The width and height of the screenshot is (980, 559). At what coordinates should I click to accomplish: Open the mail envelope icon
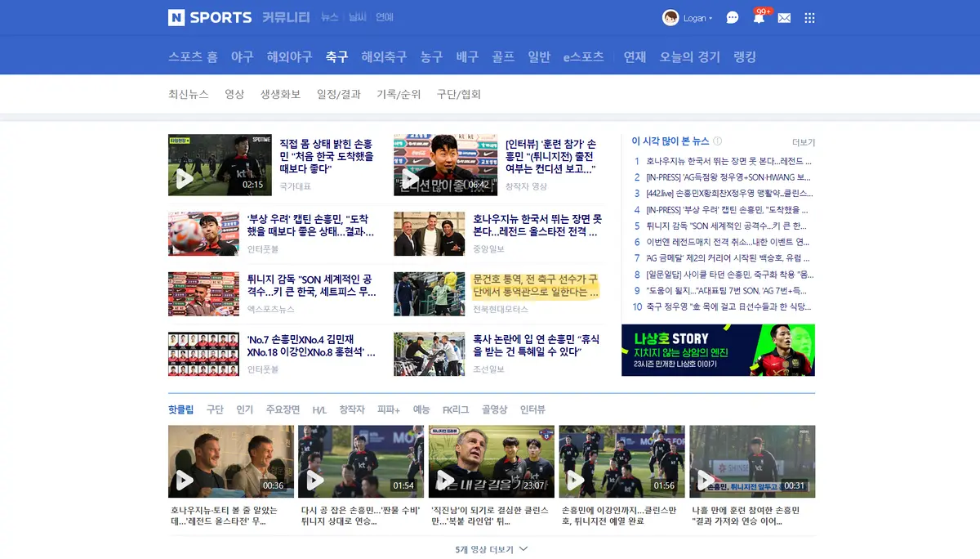pos(784,17)
